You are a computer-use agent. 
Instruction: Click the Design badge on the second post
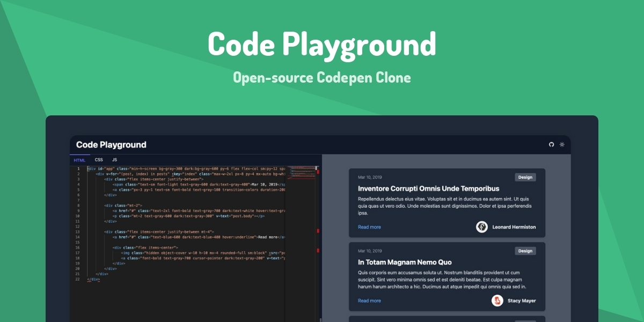(525, 251)
